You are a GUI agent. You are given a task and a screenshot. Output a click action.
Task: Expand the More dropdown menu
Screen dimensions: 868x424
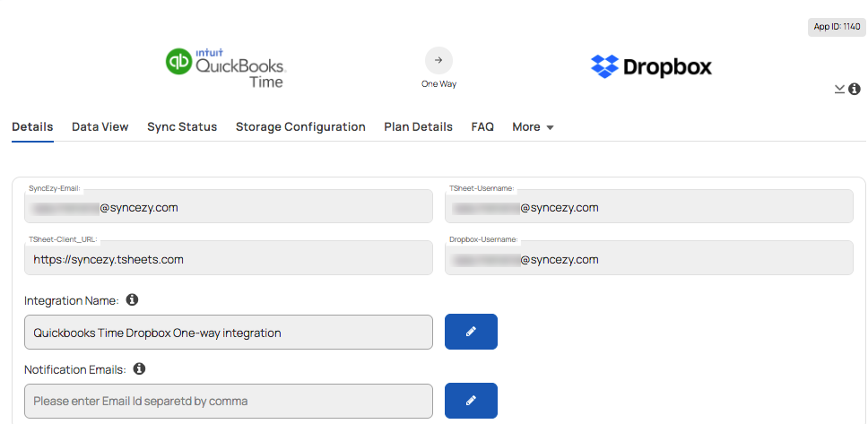coord(534,126)
